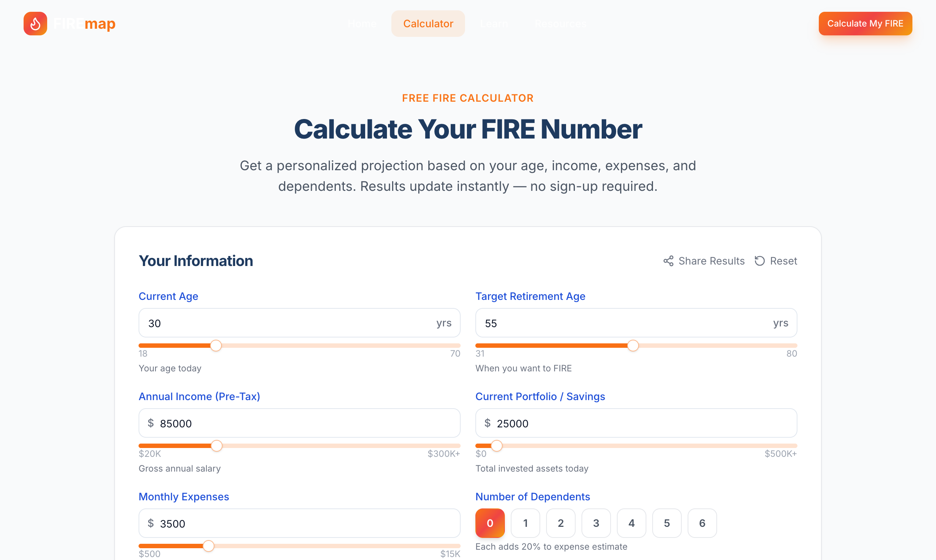Click the Annual Income slider handle

217,446
